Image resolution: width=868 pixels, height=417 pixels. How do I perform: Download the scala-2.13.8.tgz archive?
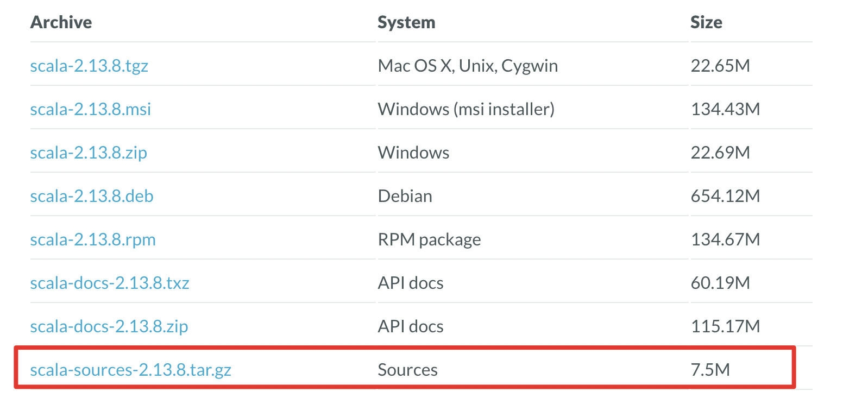89,66
